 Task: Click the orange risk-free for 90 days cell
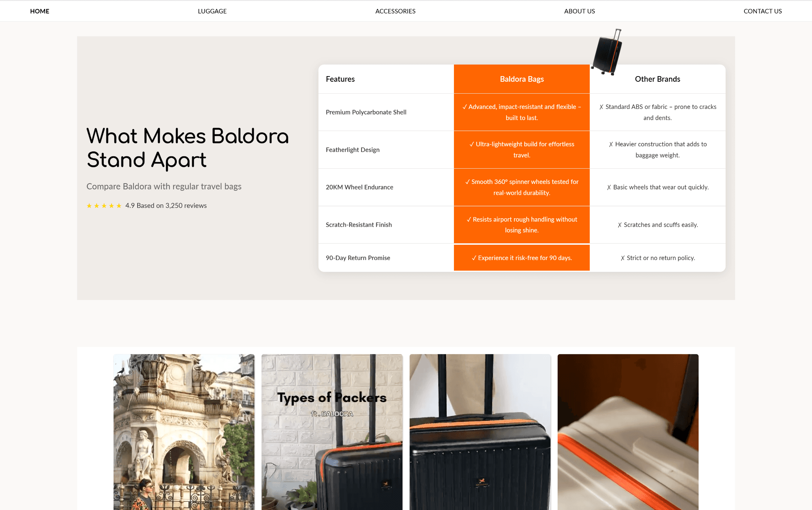521,258
